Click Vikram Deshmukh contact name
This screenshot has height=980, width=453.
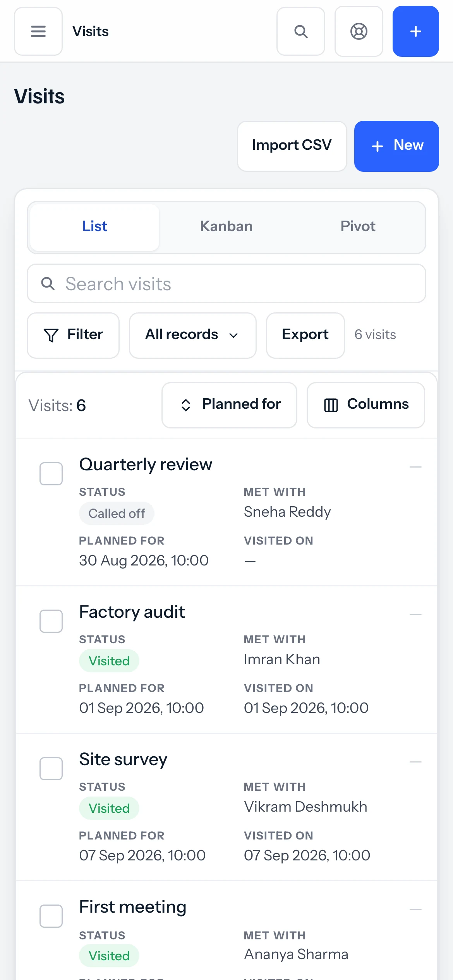click(x=305, y=807)
